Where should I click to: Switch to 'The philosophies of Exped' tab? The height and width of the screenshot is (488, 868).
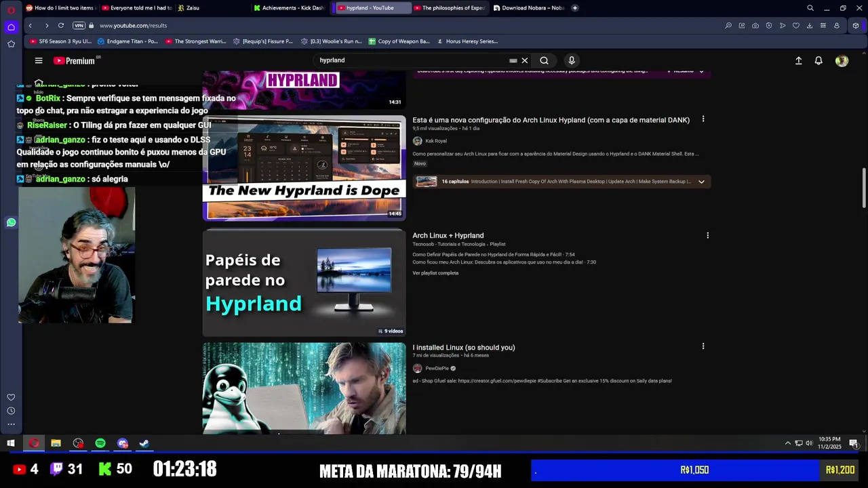(x=450, y=8)
